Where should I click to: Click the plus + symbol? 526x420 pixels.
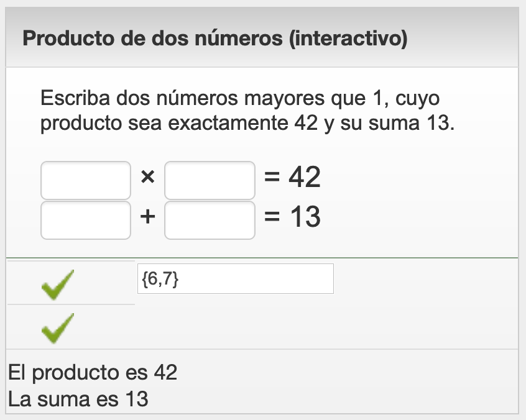coord(147,217)
